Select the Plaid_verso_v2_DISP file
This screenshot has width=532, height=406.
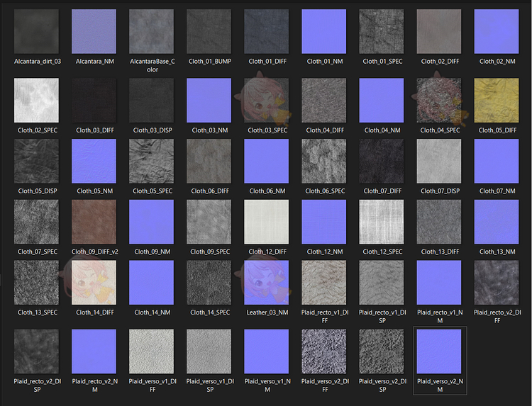[x=382, y=351]
